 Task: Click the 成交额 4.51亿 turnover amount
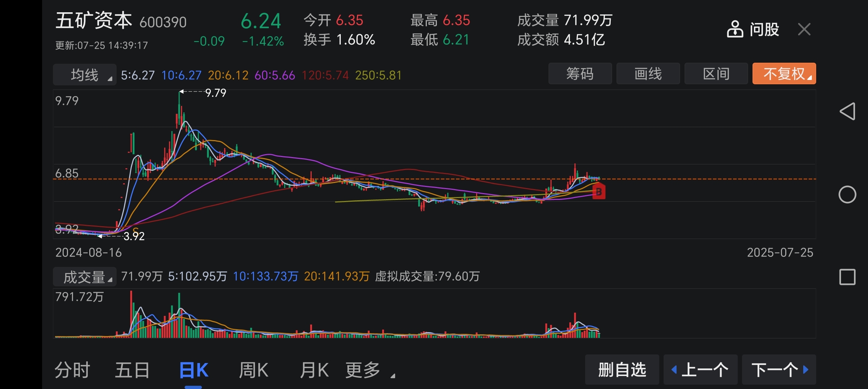[x=561, y=40]
